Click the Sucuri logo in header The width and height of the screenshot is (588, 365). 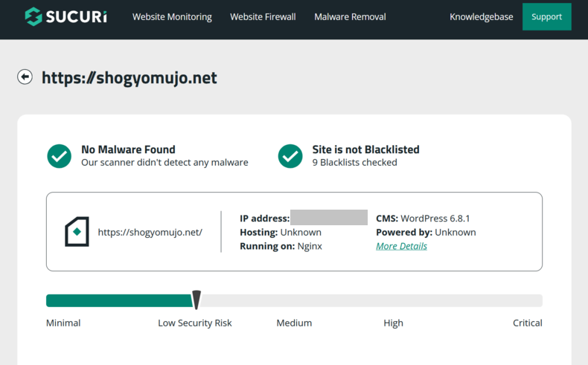(66, 16)
